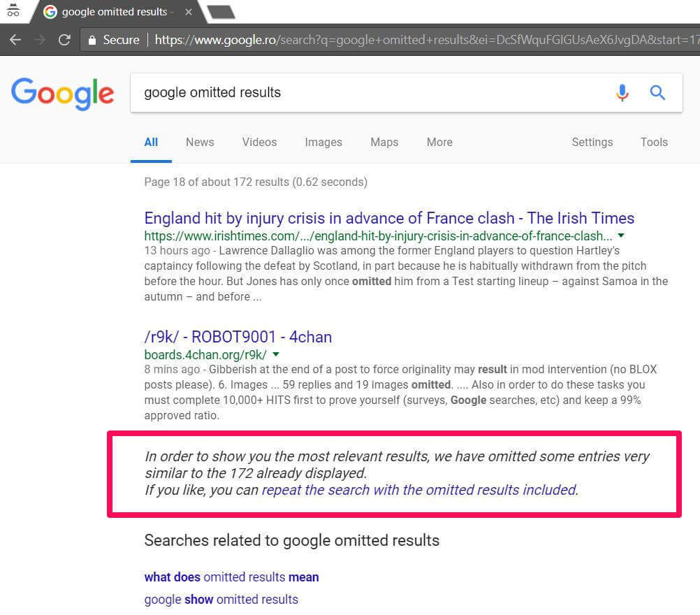The width and height of the screenshot is (700, 615).
Task: Open the Irish Times England injury result
Action: tap(389, 218)
